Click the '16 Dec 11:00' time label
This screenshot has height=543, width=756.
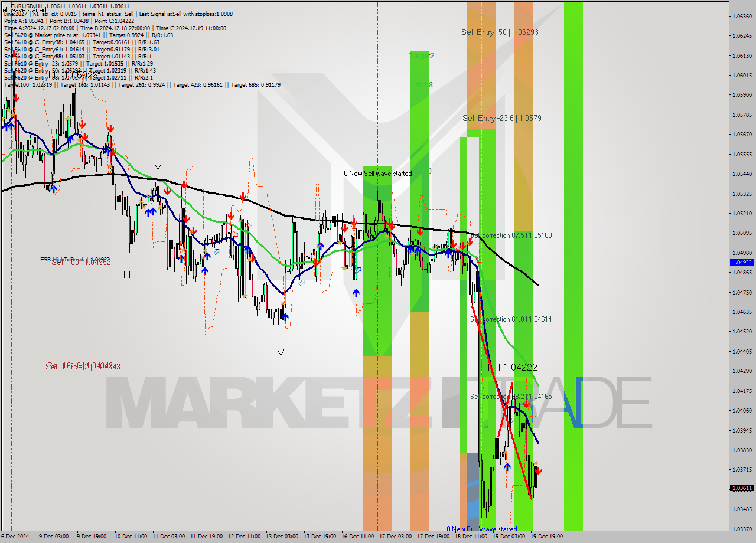coord(357,537)
